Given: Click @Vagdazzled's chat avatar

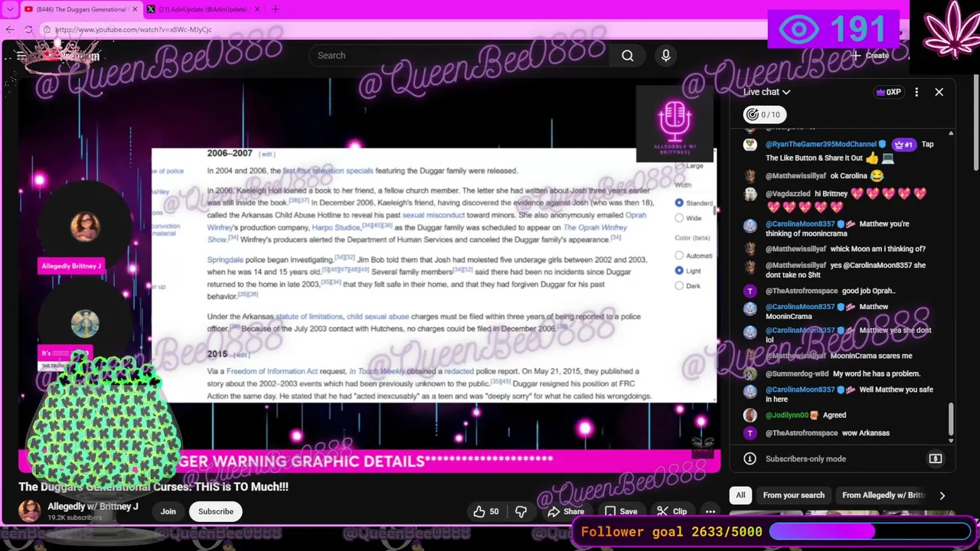Looking at the screenshot, I should [750, 194].
